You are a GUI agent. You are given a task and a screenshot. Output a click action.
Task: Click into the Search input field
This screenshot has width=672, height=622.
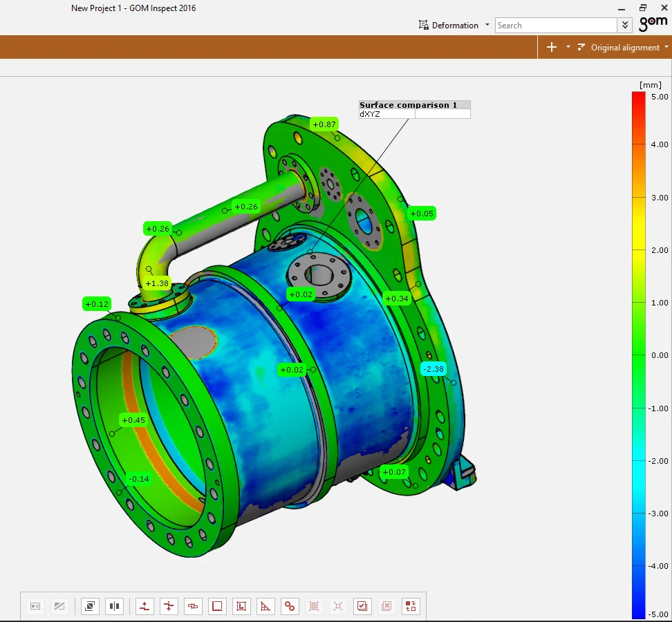tap(555, 26)
